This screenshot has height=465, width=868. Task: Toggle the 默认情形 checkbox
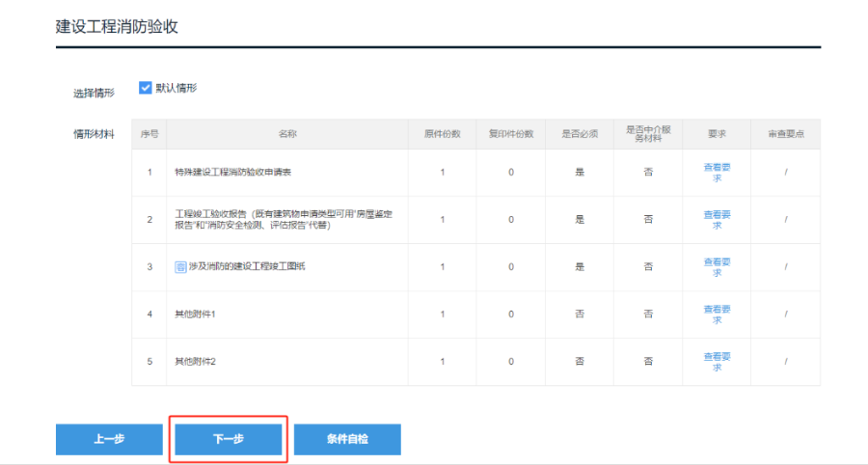(146, 88)
